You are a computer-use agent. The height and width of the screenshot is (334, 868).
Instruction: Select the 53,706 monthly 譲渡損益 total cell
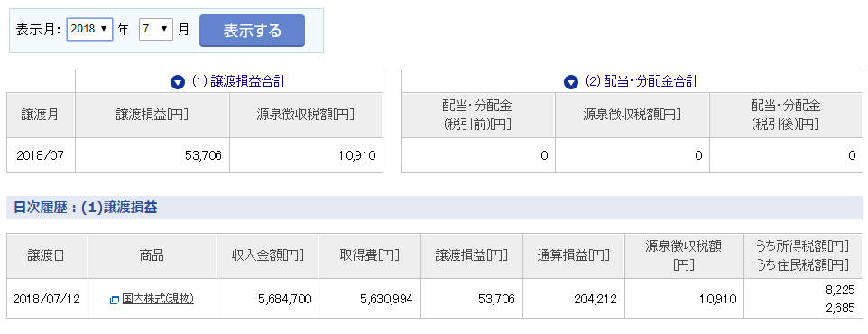tap(152, 155)
